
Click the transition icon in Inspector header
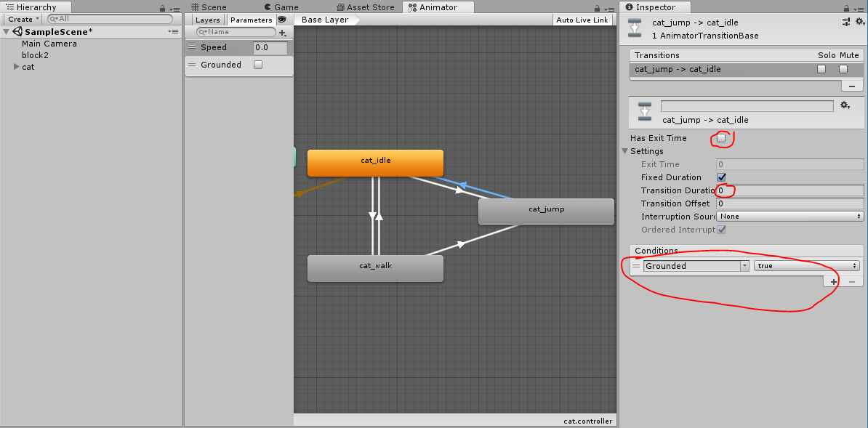click(635, 28)
